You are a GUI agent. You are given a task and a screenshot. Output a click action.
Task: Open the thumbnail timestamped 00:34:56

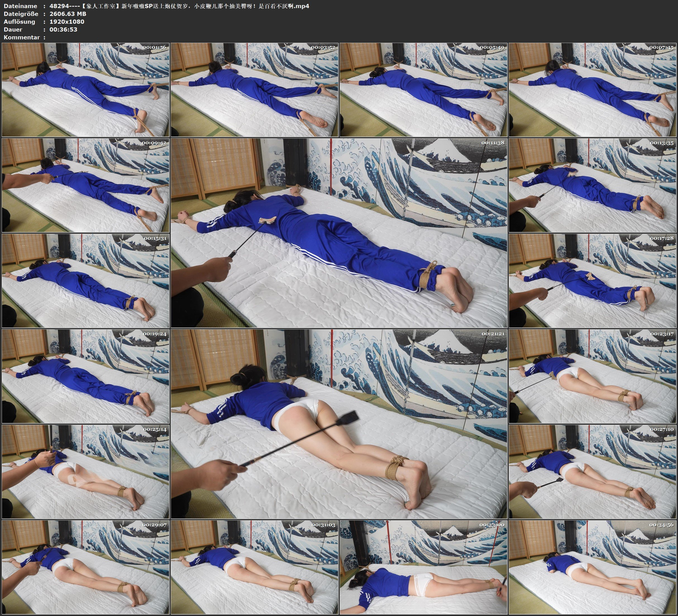593,567
